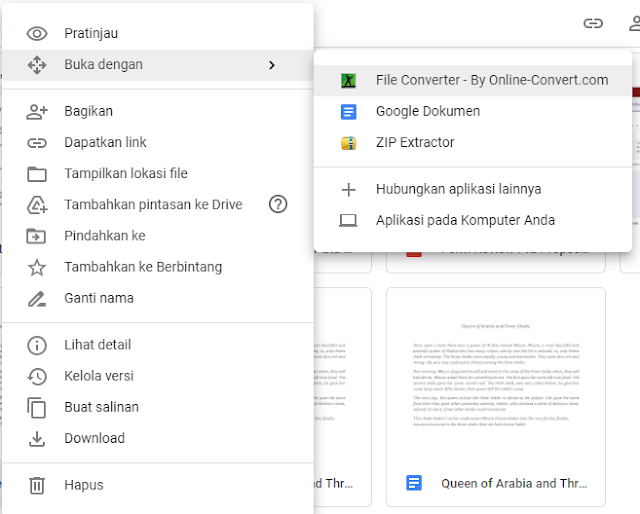Click the info icon beside Lihat detail
Screen dimensions: 640x514
click(37, 345)
